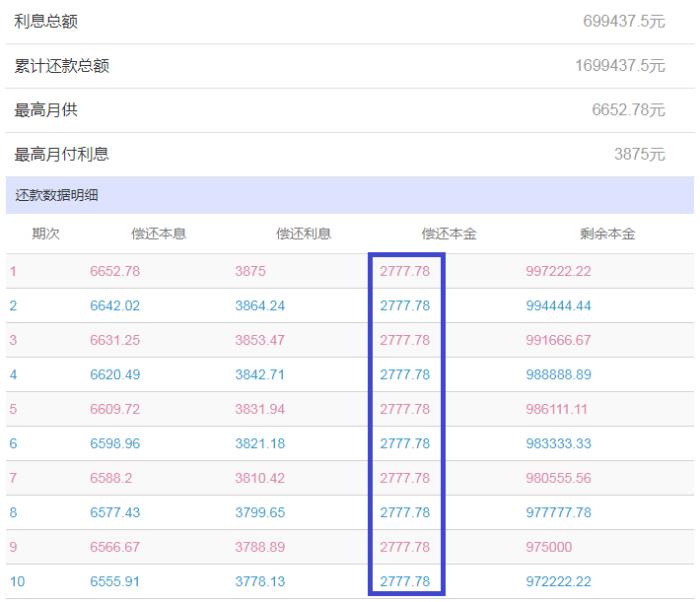Click the 剩余本金 column header
The height and width of the screenshot is (602, 700).
coord(607,234)
